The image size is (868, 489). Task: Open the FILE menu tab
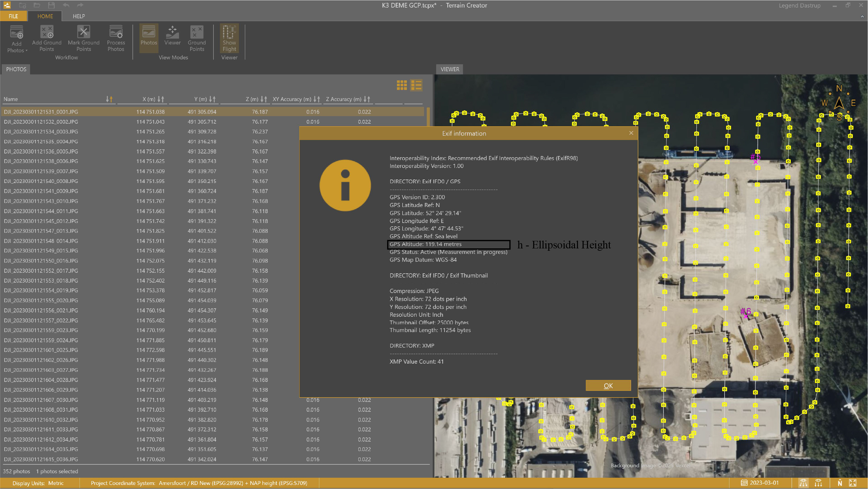coord(14,16)
